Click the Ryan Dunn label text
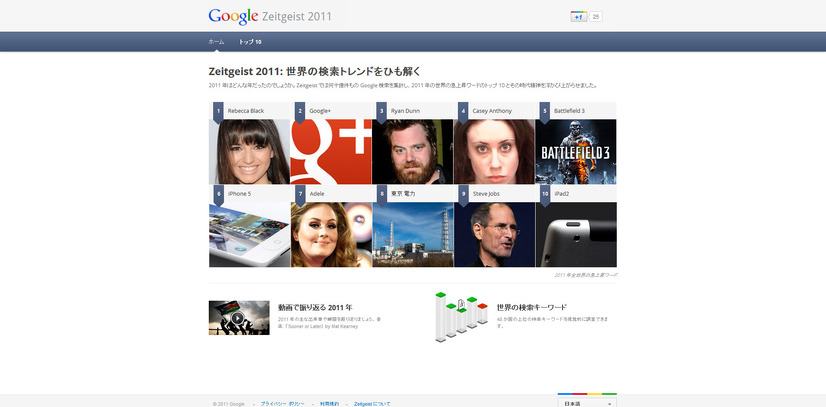826x407 pixels. [406, 111]
